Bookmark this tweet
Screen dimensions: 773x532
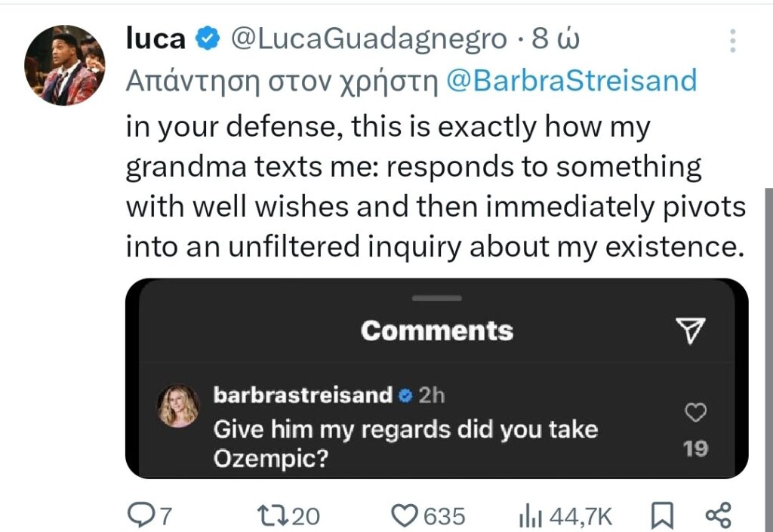click(662, 515)
